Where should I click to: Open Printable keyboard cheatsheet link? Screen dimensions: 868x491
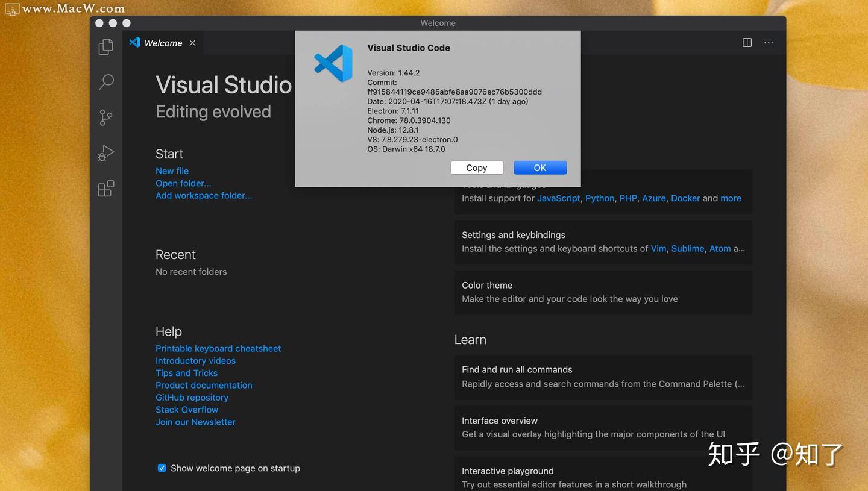click(218, 348)
